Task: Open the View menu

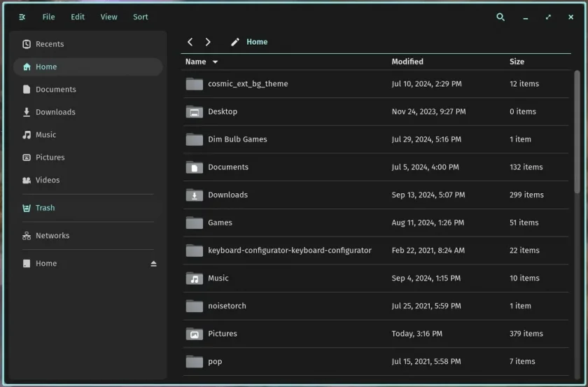Action: coord(108,17)
